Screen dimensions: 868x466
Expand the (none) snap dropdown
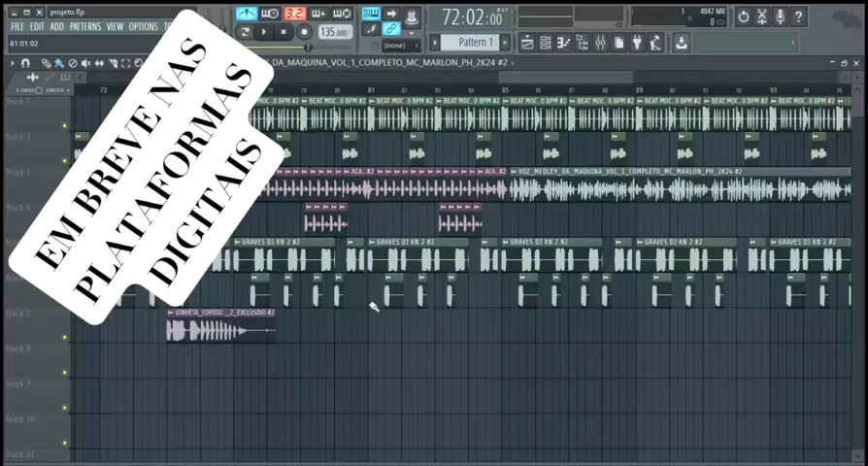(396, 46)
